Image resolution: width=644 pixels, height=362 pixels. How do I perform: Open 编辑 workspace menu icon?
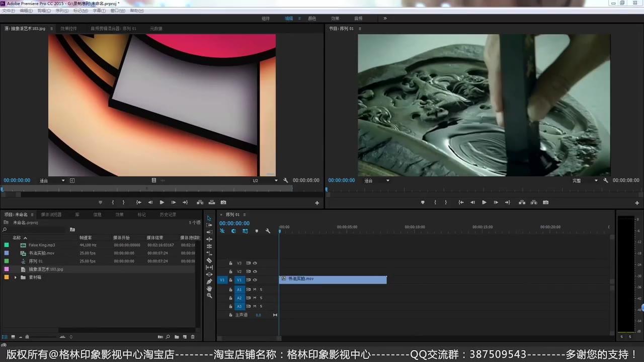(x=299, y=18)
